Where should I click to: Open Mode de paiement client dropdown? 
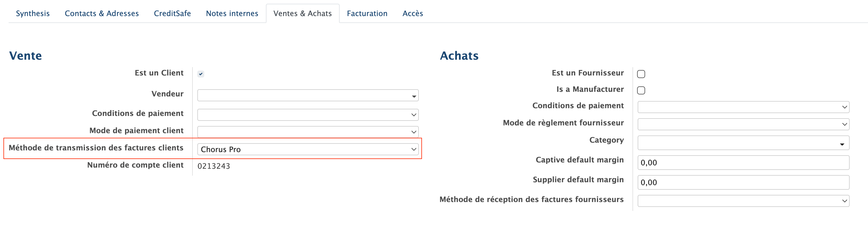308,132
